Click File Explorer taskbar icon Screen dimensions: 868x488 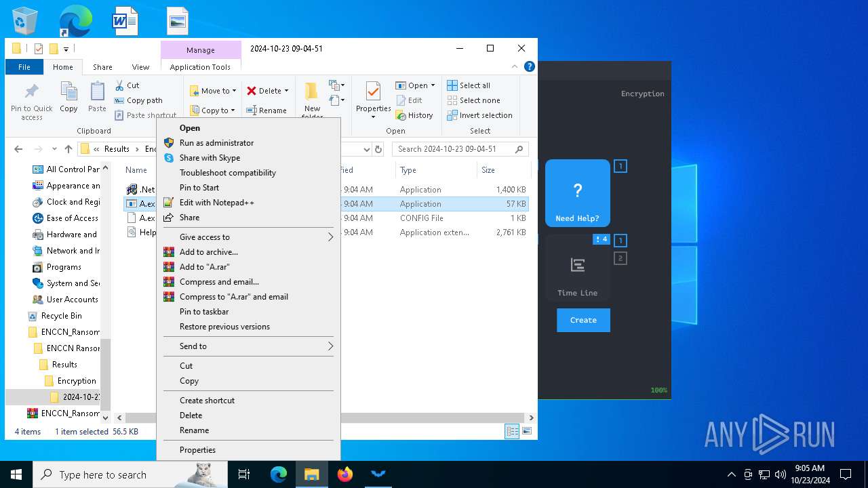click(312, 474)
